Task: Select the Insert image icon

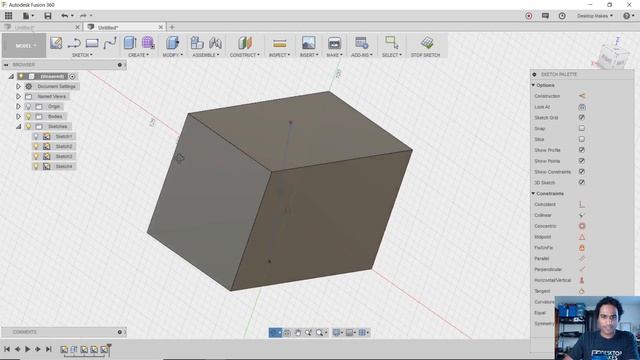Action: (309, 43)
